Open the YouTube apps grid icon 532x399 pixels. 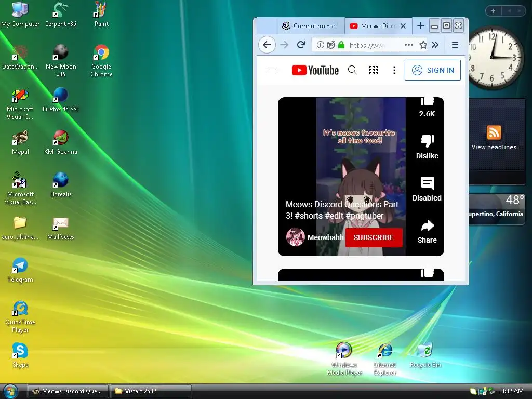pos(373,70)
